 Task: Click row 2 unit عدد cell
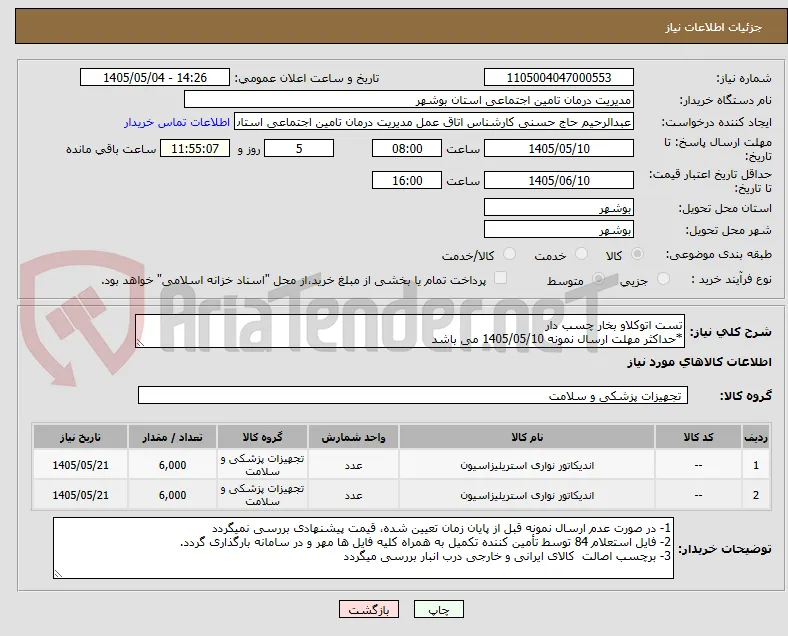(x=353, y=495)
